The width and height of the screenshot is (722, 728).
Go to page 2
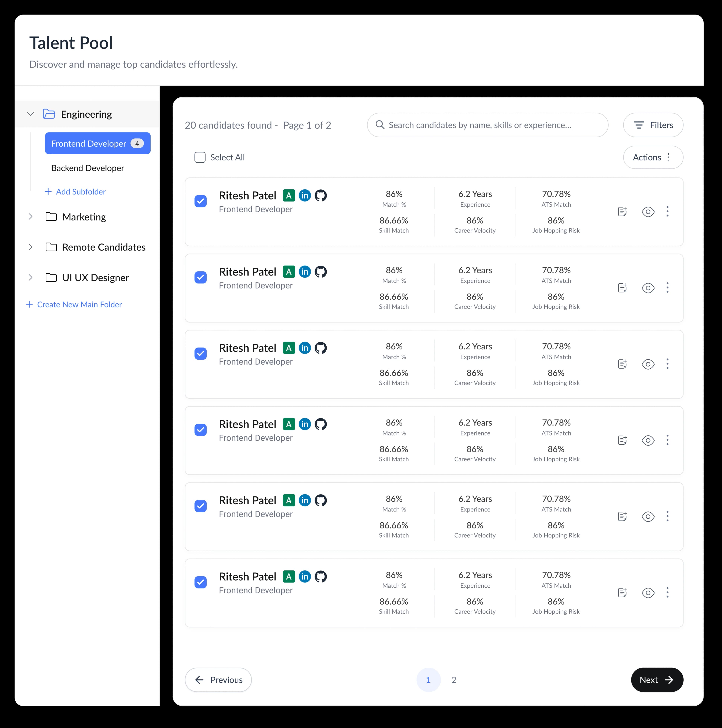pos(454,680)
